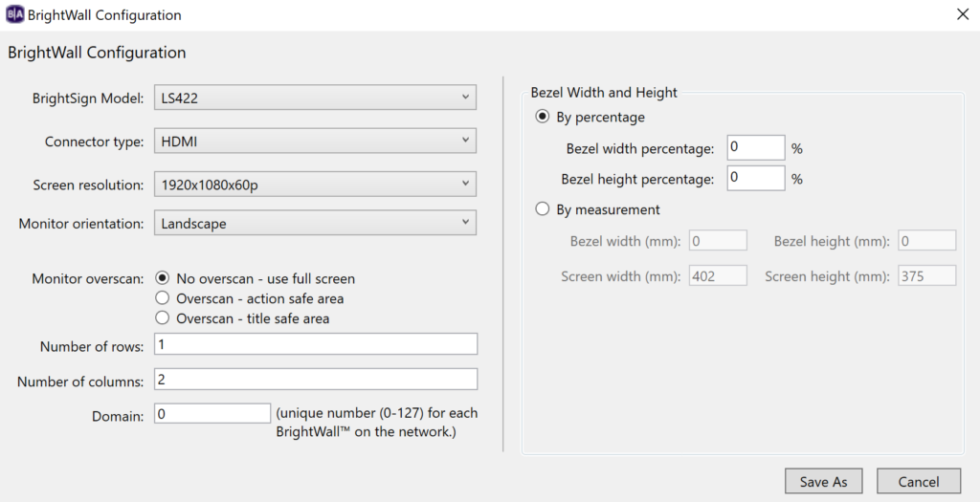Click the Save As button

(x=824, y=481)
